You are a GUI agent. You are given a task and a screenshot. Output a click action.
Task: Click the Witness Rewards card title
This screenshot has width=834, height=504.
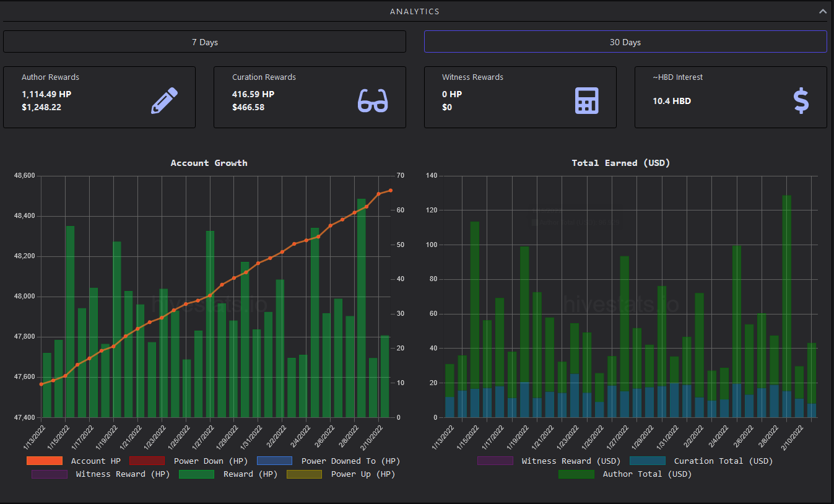click(472, 77)
